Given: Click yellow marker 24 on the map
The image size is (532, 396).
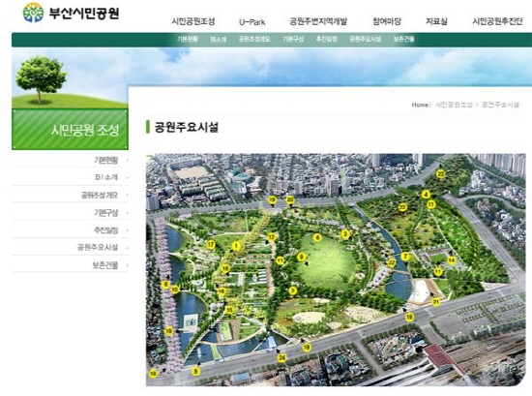Looking at the screenshot, I should point(281,357).
